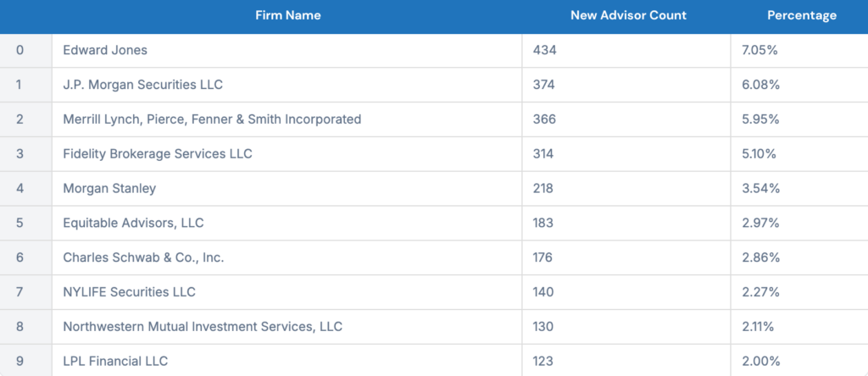868x376 pixels.
Task: Select the advisor count value 218
Action: 543,188
